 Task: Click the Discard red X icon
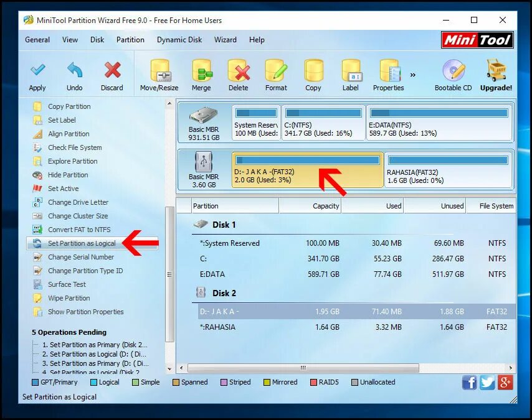pos(112,70)
